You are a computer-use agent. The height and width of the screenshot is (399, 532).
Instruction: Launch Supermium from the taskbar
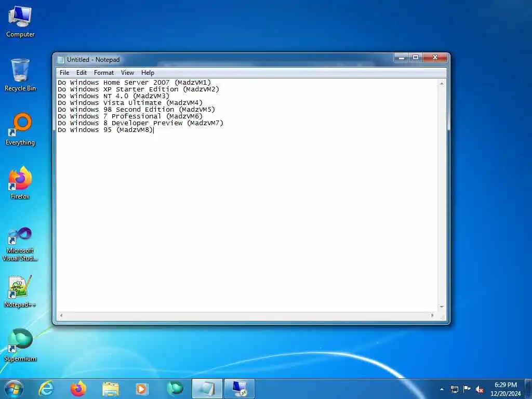click(x=175, y=389)
